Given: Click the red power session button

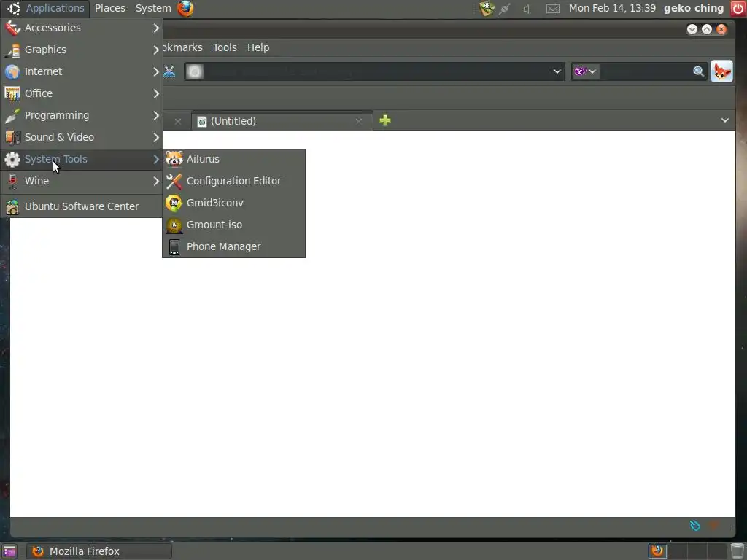Looking at the screenshot, I should click(738, 8).
